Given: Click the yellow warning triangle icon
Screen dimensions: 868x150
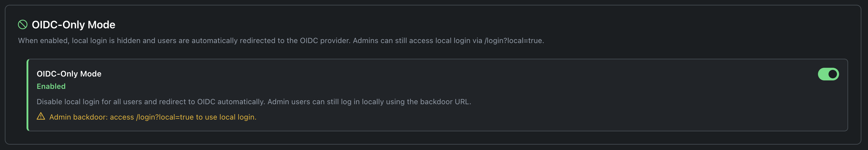Looking at the screenshot, I should [41, 117].
